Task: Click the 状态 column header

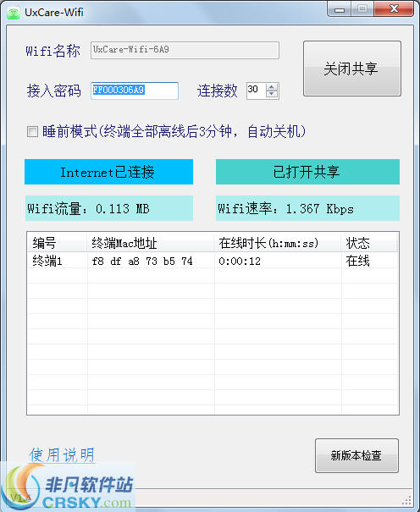Action: pos(369,243)
